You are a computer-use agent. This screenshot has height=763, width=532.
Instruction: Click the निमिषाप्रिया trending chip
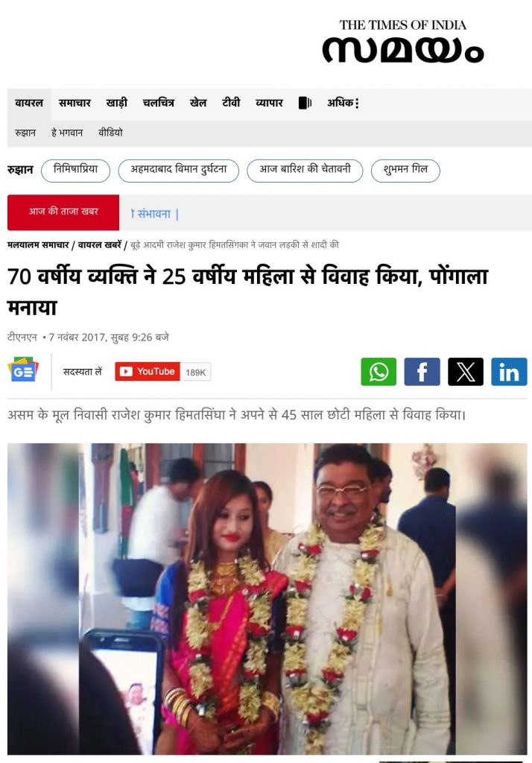click(75, 171)
